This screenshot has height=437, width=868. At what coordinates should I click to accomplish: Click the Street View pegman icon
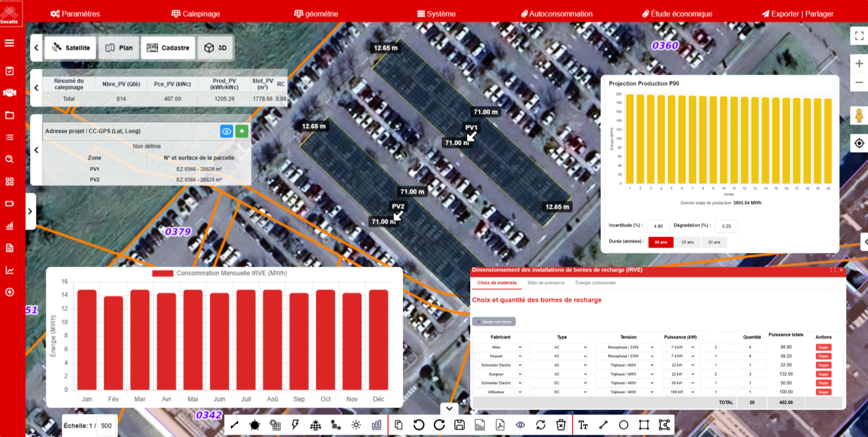(859, 115)
